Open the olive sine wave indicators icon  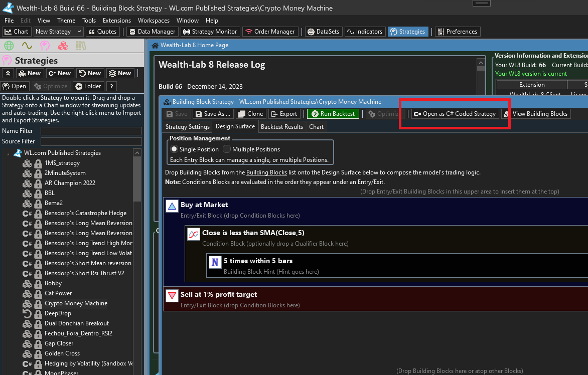pyautogui.click(x=27, y=46)
